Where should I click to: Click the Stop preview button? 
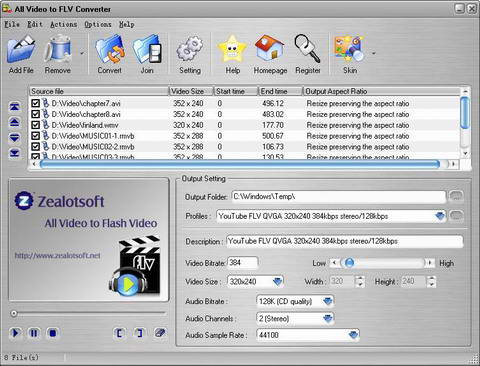point(52,333)
